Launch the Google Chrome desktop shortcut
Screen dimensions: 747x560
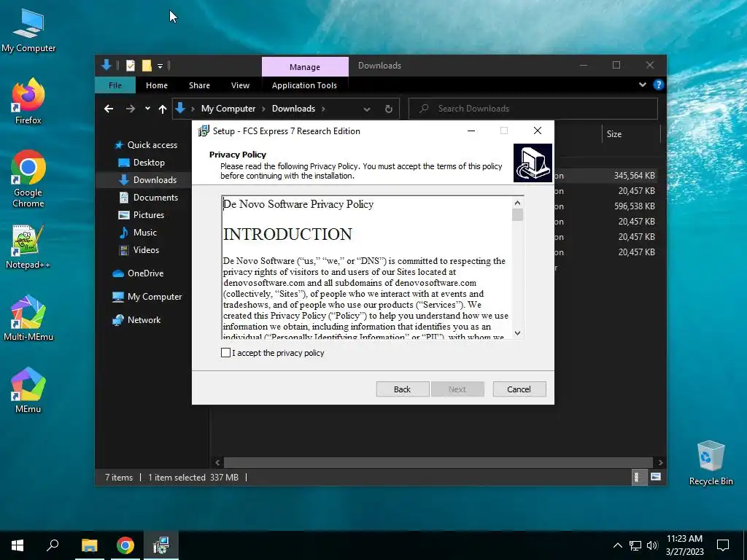pyautogui.click(x=28, y=179)
